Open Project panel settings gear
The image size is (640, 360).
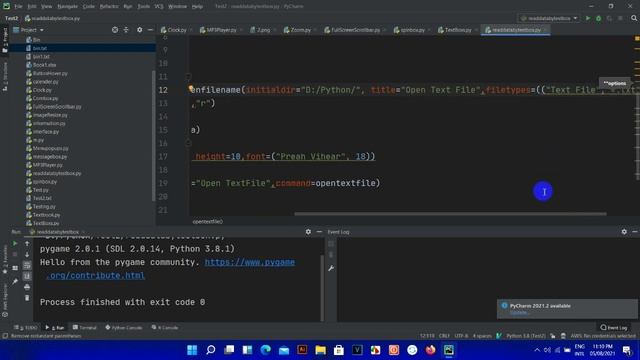[140, 30]
